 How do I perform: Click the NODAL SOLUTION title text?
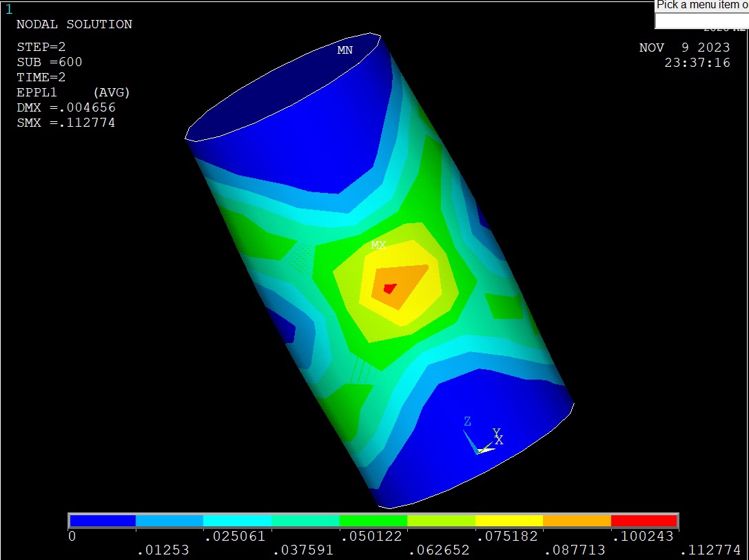(x=74, y=24)
